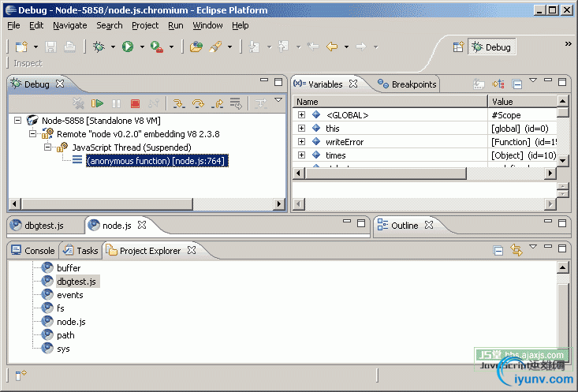578x392 pixels.
Task: Click Variables horizontal scroll right arrow
Action: click(x=550, y=173)
